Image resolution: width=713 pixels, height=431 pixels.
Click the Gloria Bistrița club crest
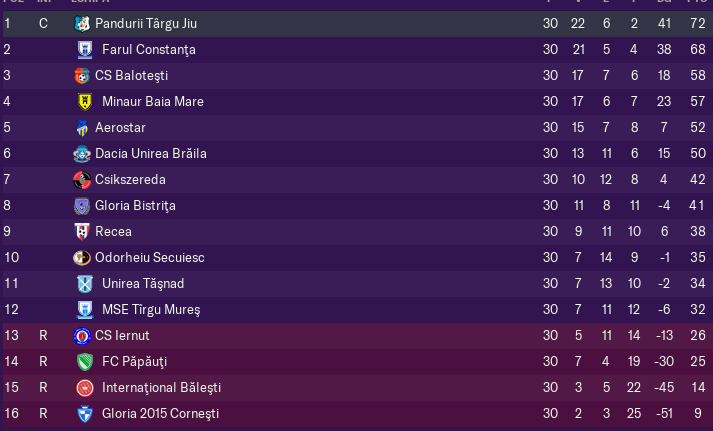pos(82,205)
